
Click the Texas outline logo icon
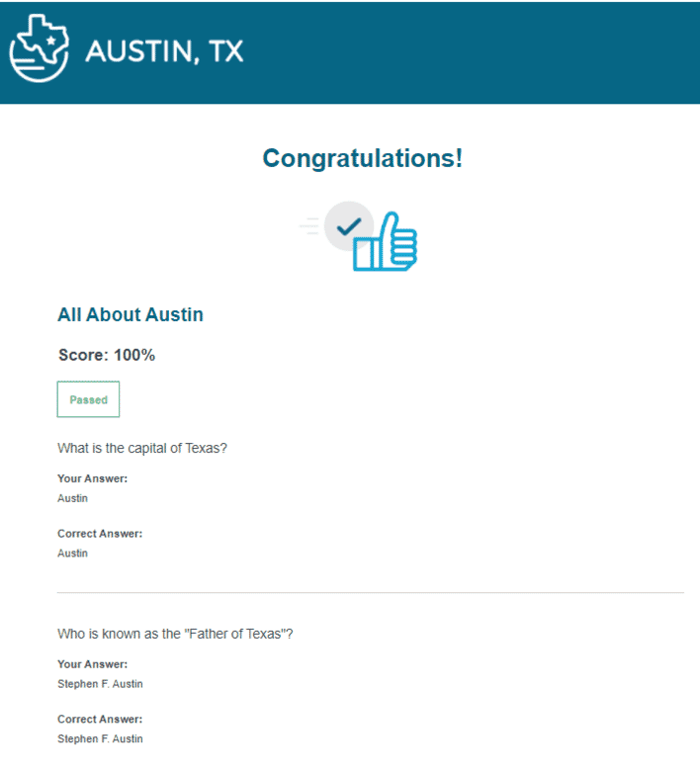pos(40,47)
